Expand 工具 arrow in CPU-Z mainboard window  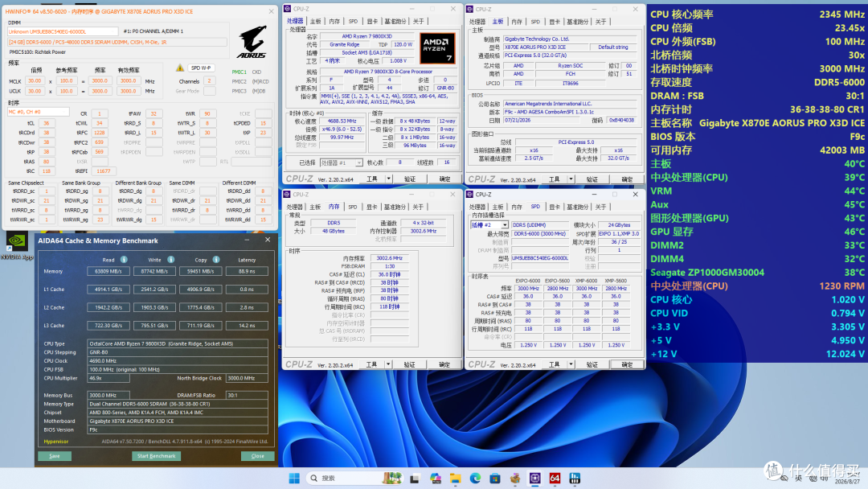click(571, 179)
